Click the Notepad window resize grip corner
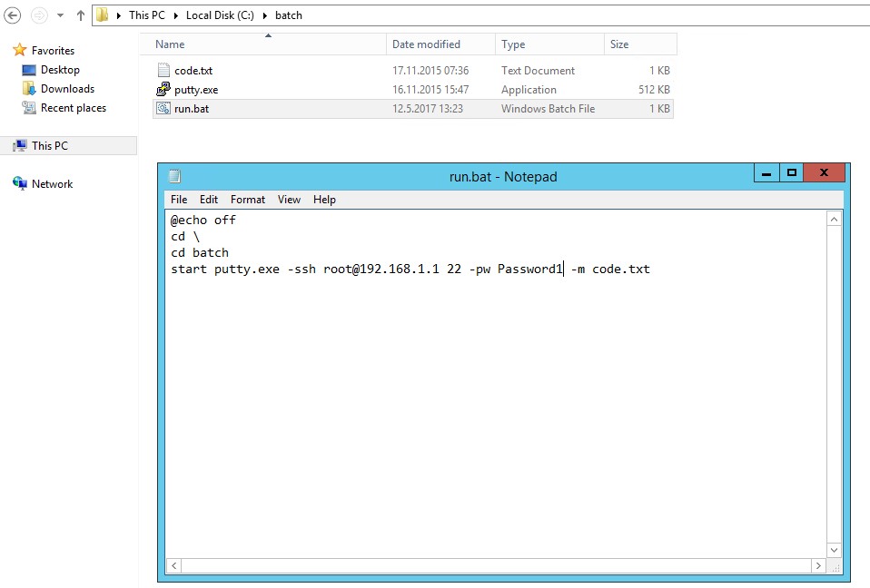Image resolution: width=870 pixels, height=588 pixels. (835, 566)
